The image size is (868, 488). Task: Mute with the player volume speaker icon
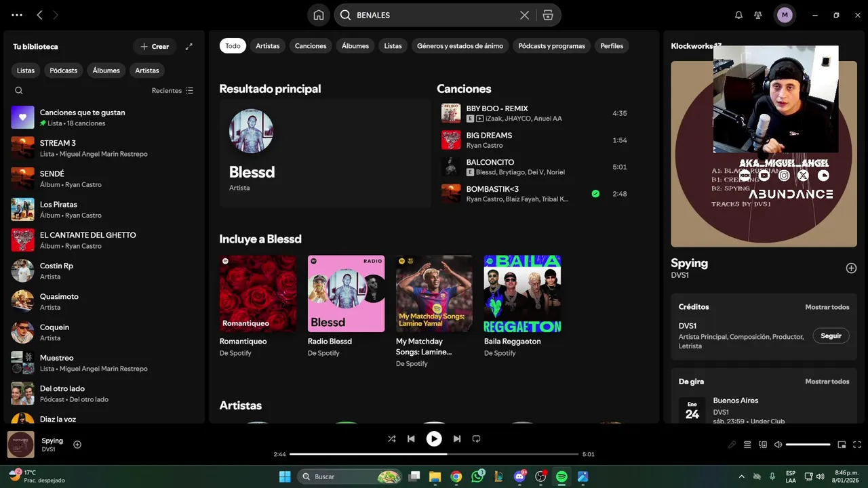point(778,445)
